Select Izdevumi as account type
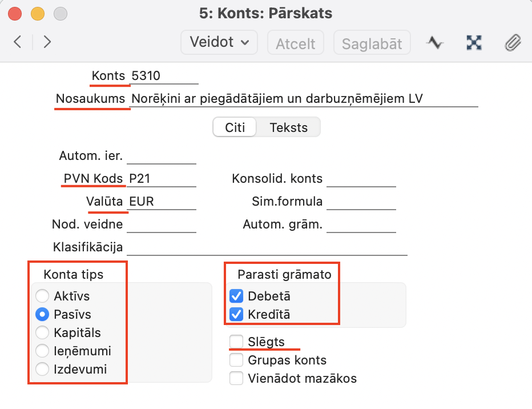The height and width of the screenshot is (409, 532). pyautogui.click(x=42, y=370)
